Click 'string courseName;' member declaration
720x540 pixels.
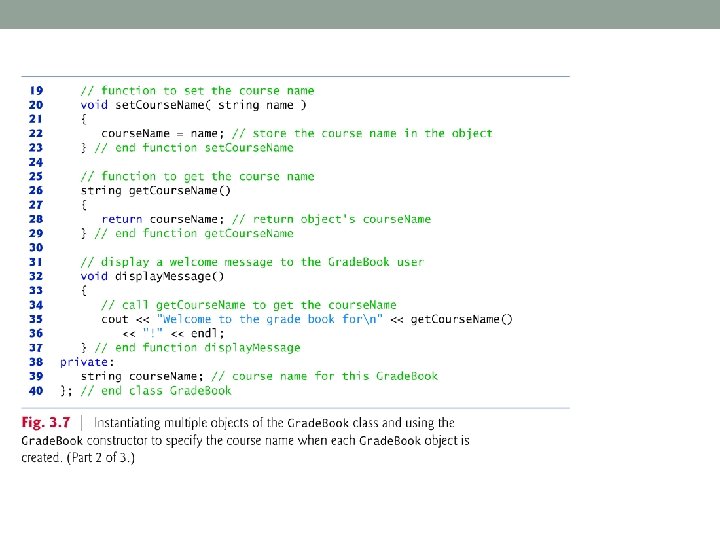pyautogui.click(x=142, y=377)
